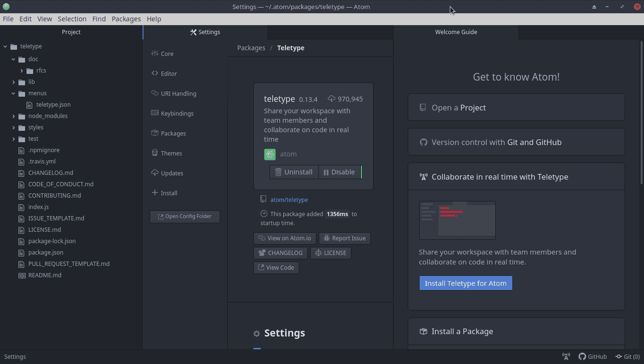Click the LICENSE button

[x=331, y=253]
